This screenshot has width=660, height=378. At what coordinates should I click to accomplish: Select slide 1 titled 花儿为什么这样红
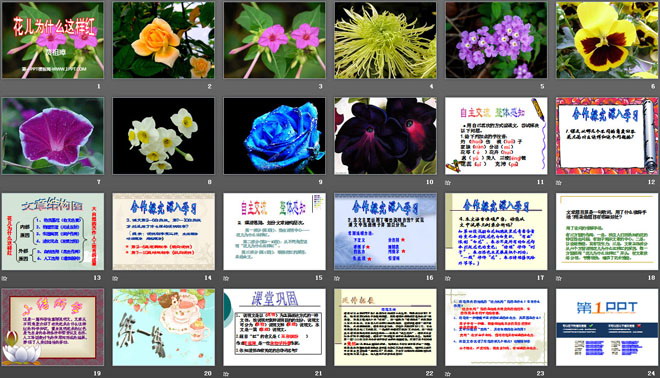pos(53,40)
